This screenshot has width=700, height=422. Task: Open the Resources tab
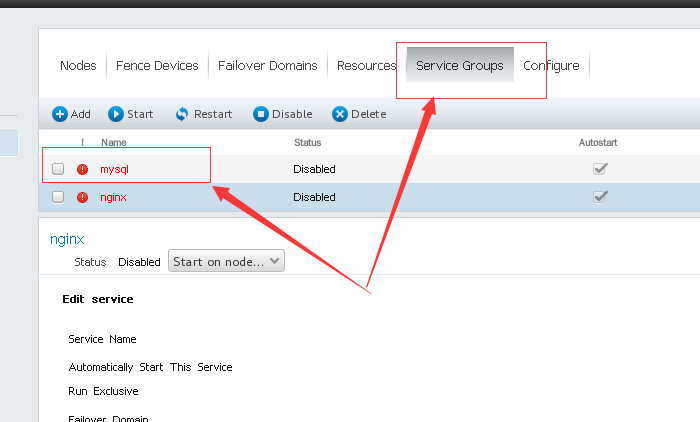tap(366, 66)
